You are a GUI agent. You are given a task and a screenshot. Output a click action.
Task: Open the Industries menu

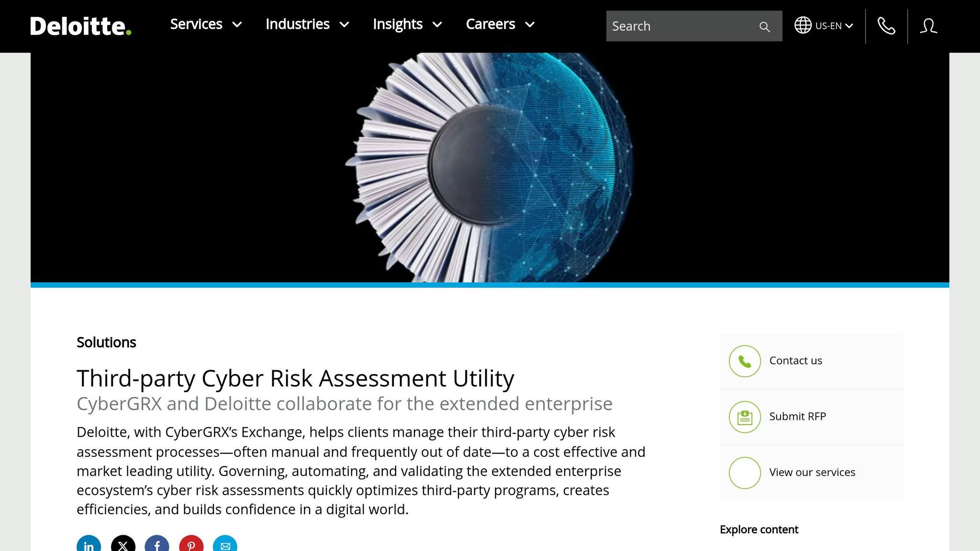[x=298, y=24]
